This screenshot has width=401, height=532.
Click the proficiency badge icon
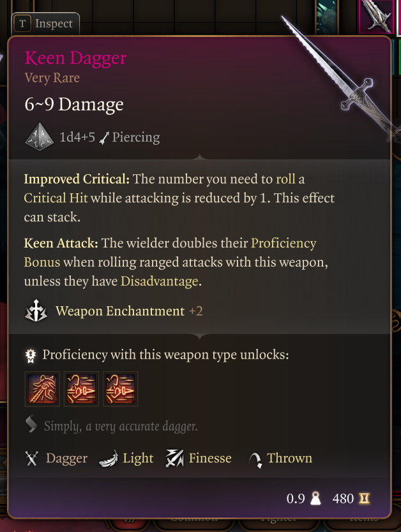coord(31,355)
